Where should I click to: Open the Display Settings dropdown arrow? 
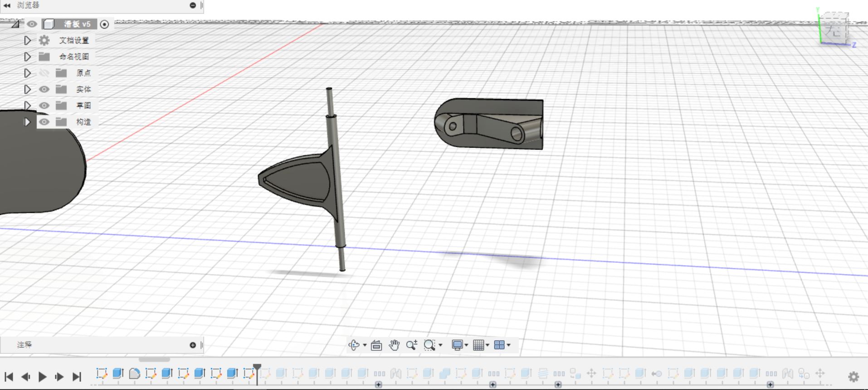466,345
